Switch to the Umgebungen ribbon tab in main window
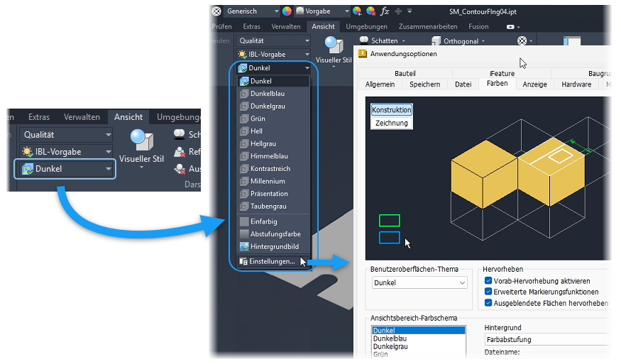 coord(367,26)
